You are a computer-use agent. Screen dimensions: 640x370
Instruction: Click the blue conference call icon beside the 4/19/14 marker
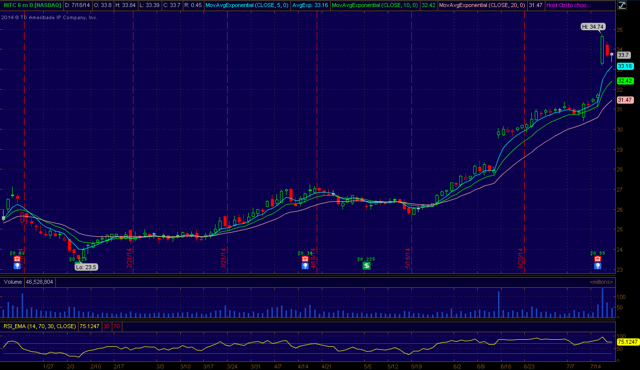305,266
